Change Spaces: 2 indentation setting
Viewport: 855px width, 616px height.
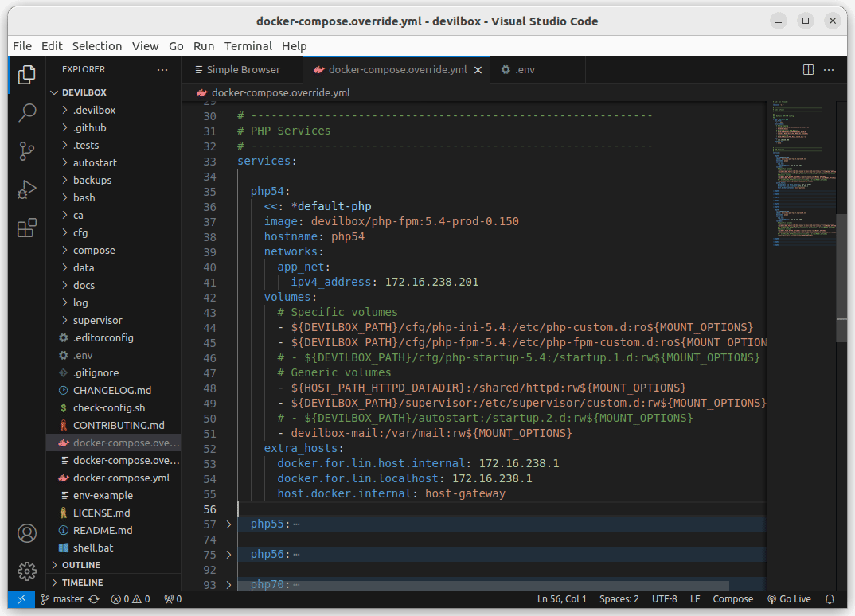(x=619, y=599)
